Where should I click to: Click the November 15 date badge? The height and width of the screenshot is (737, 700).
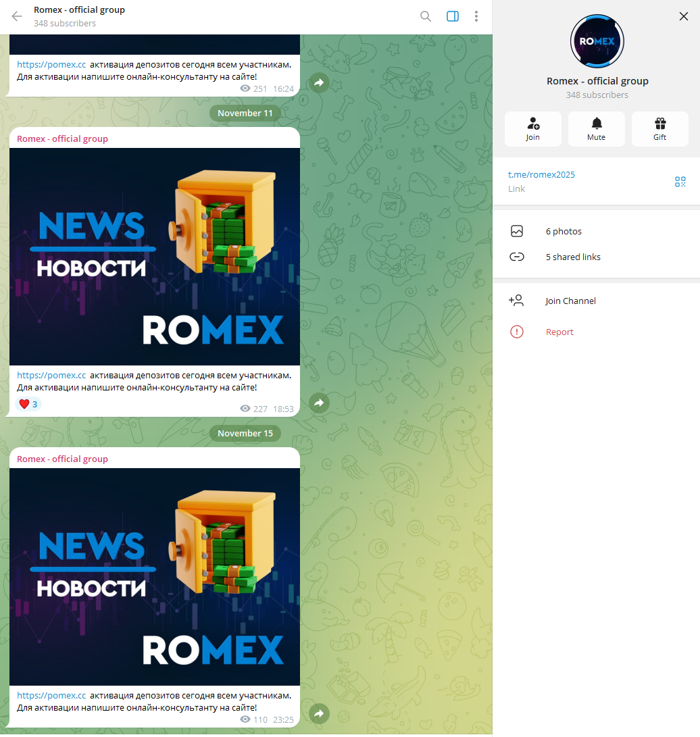pos(245,433)
